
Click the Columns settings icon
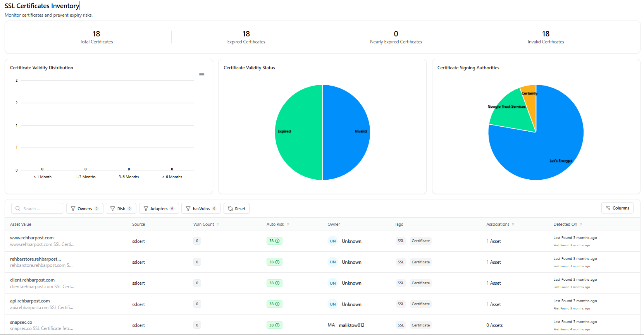pyautogui.click(x=608, y=208)
